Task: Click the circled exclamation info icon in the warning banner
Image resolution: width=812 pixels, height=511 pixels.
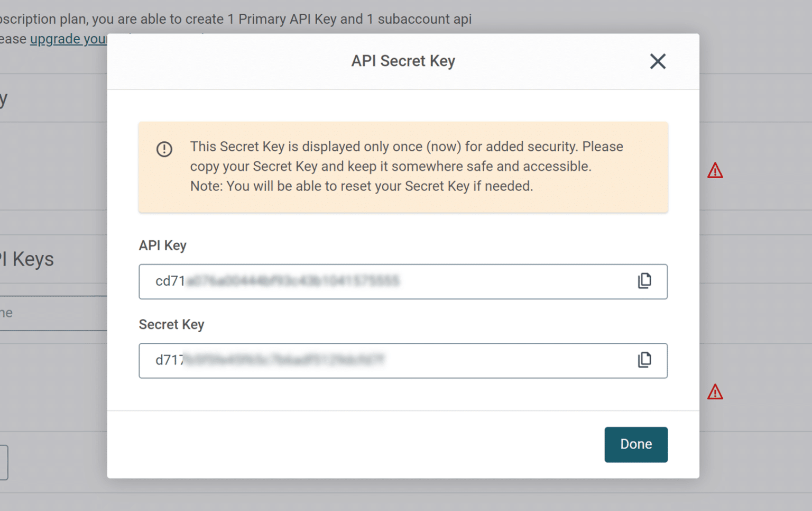Action: click(x=164, y=149)
